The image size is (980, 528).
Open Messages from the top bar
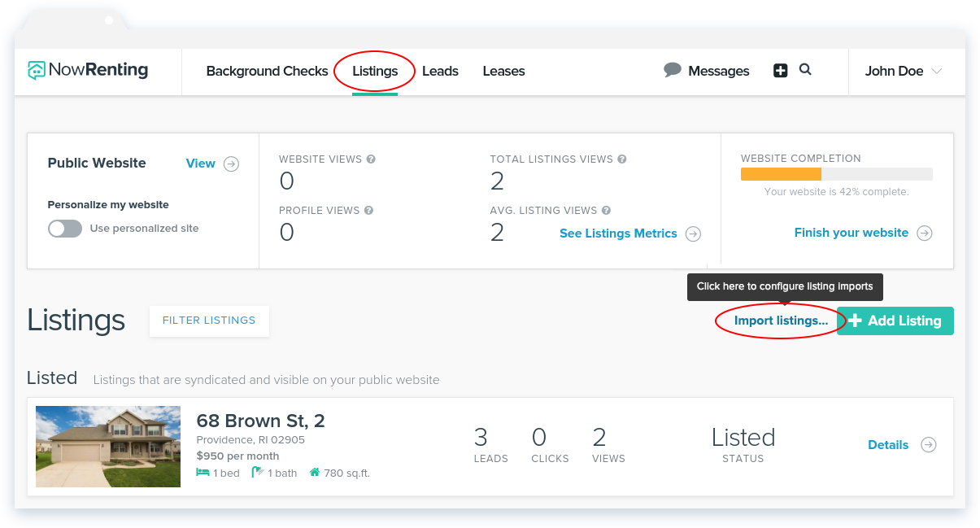coord(719,71)
